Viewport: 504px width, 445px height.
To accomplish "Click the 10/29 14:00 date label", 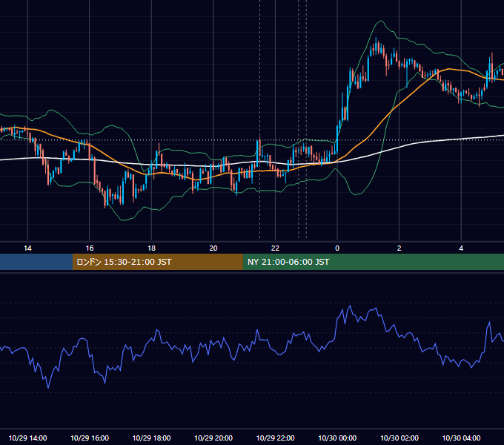I will point(27,438).
